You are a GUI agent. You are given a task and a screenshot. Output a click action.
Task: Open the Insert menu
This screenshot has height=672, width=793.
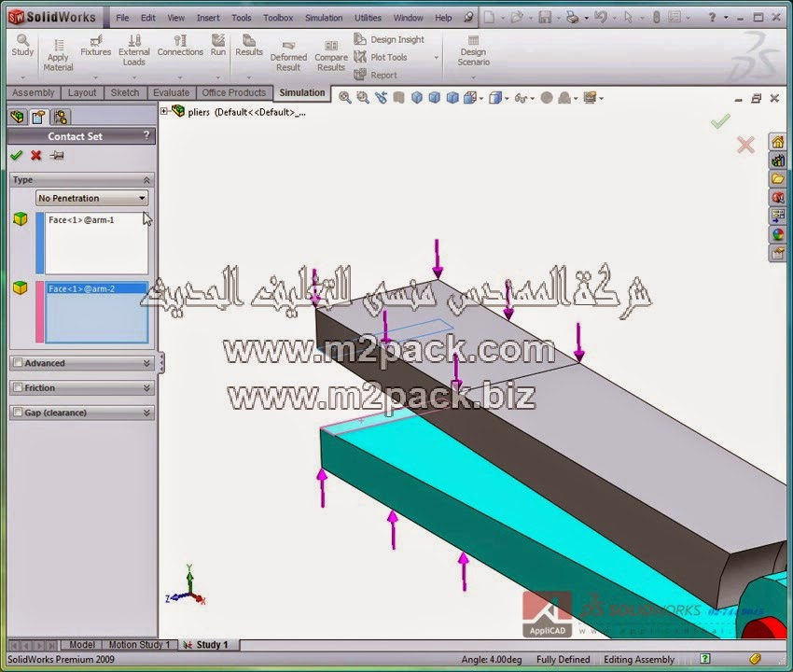click(x=208, y=18)
